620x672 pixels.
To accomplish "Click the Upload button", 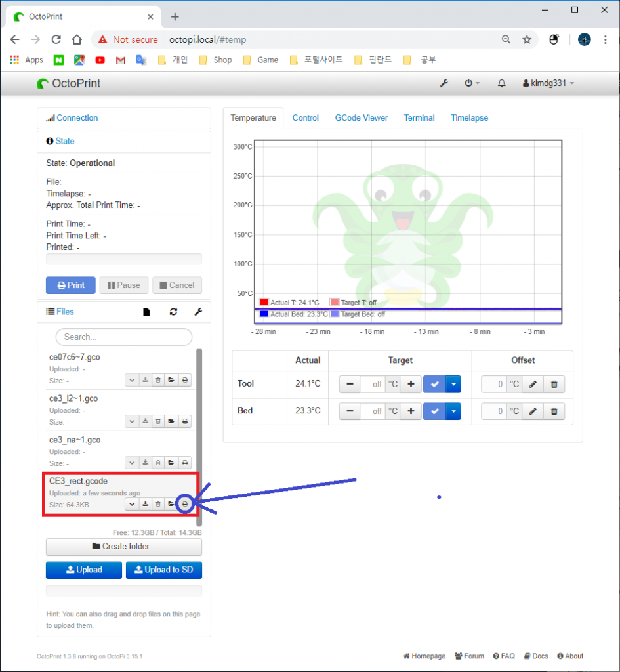I will 84,570.
